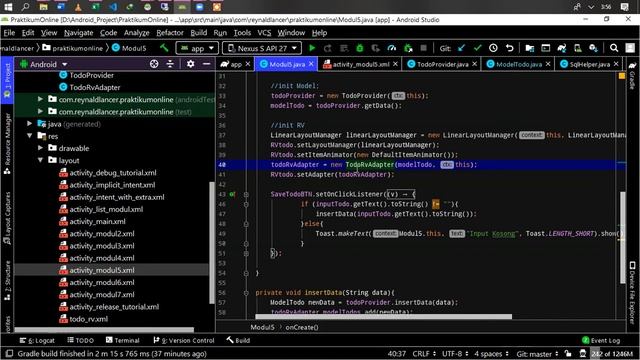Screen dimensions: 640x360
Task: Open the Build menu
Action: click(x=198, y=33)
